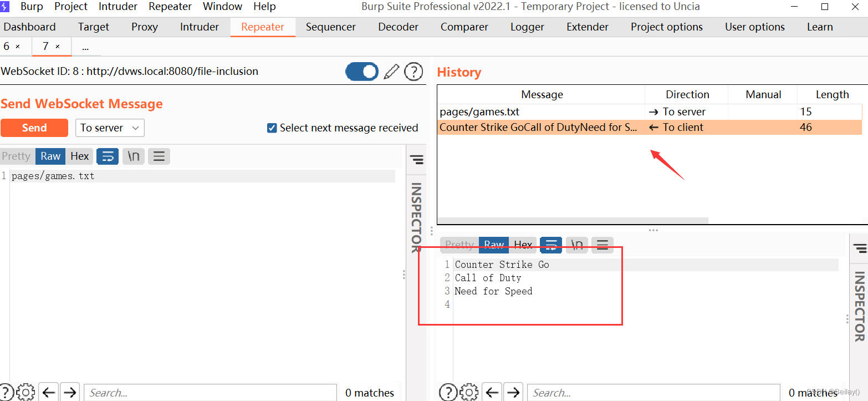Screen dimensions: 868x401
Task: Go to previous match in response search
Action: coord(492,392)
